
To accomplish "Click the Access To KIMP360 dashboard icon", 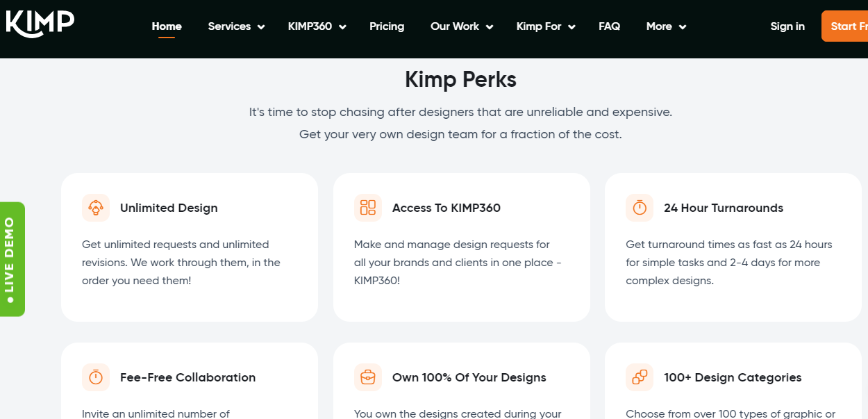I will (x=368, y=208).
